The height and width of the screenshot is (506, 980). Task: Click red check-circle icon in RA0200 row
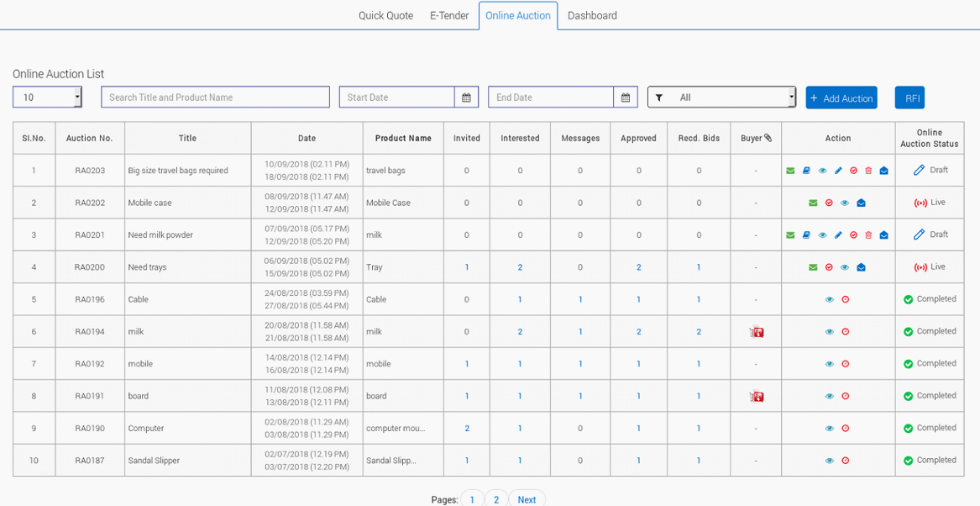pos(830,267)
